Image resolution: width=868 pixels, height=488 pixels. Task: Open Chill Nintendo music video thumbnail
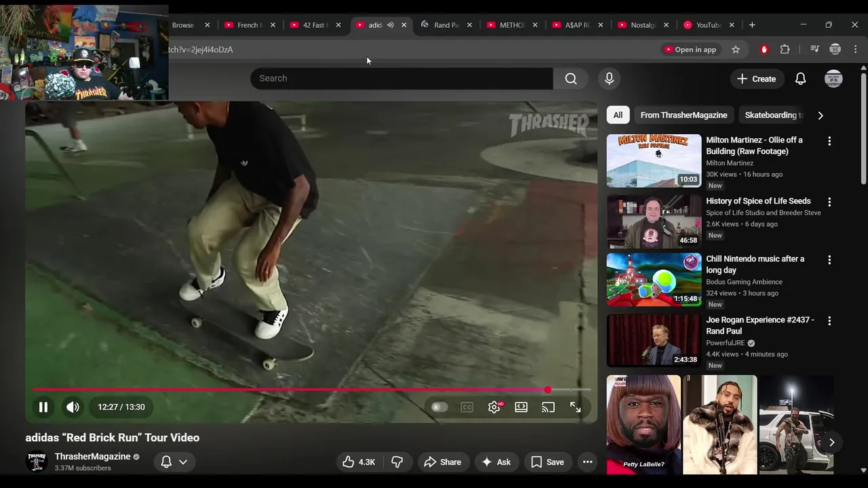tap(654, 279)
